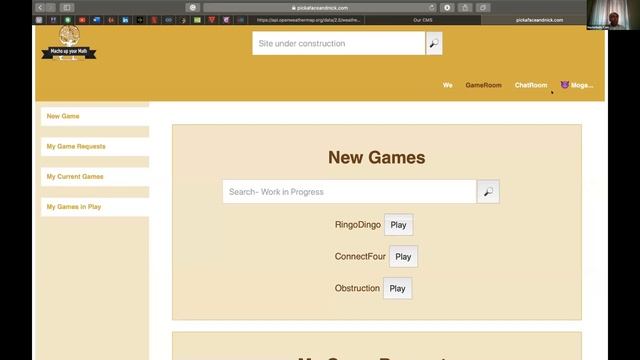The width and height of the screenshot is (640, 360).
Task: Switch to the openweathermap API tab
Action: click(308, 20)
